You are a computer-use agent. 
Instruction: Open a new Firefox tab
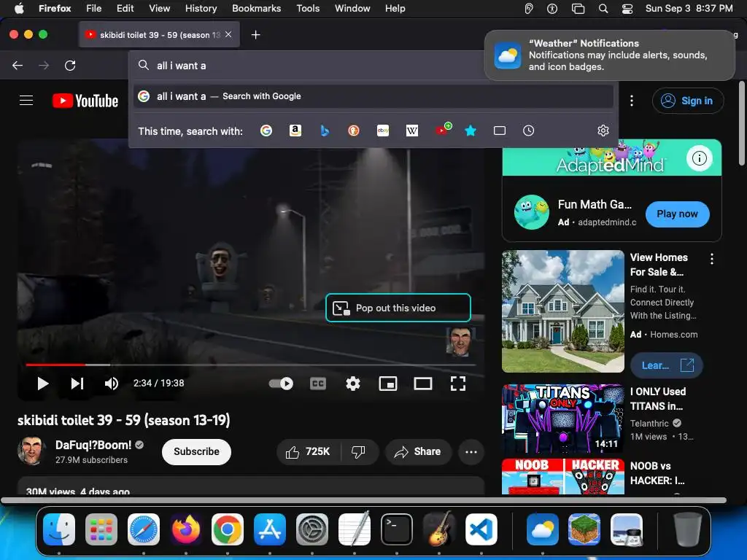point(256,35)
